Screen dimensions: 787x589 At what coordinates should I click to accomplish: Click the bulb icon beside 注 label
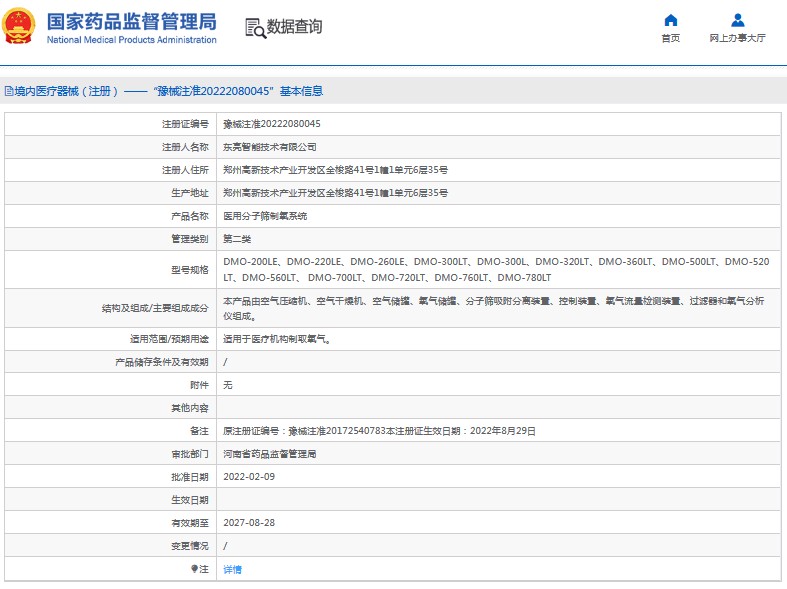194,569
